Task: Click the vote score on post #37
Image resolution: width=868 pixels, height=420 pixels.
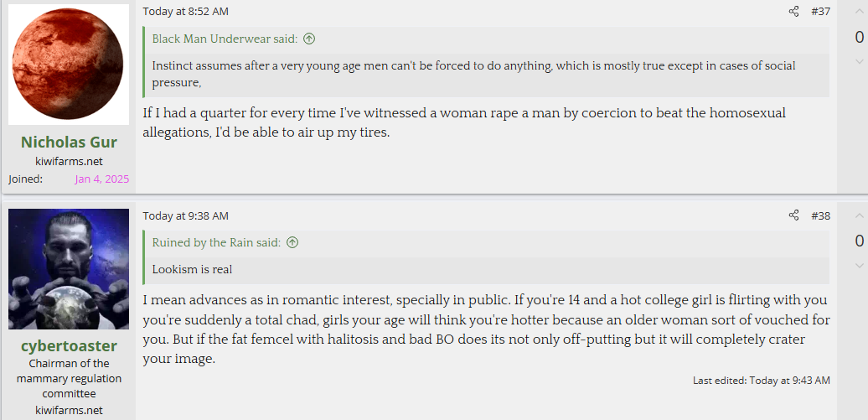Action: pyautogui.click(x=859, y=37)
